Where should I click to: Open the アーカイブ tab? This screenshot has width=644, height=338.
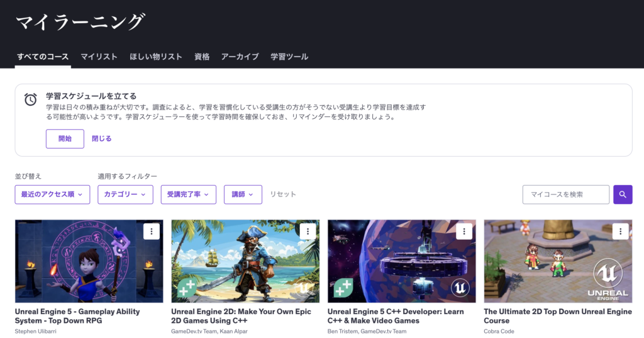(x=240, y=57)
